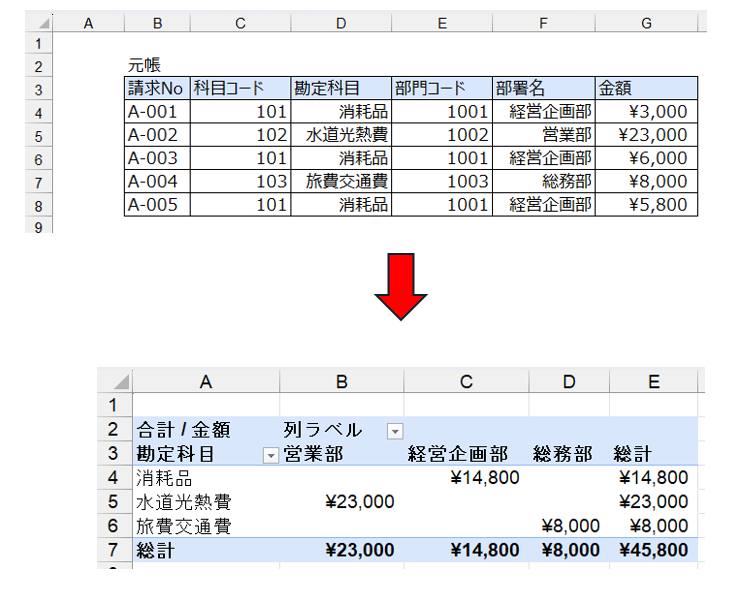Image resolution: width=735 pixels, height=605 pixels.
Task: Click the A-005 invoice number cell
Action: [x=157, y=205]
